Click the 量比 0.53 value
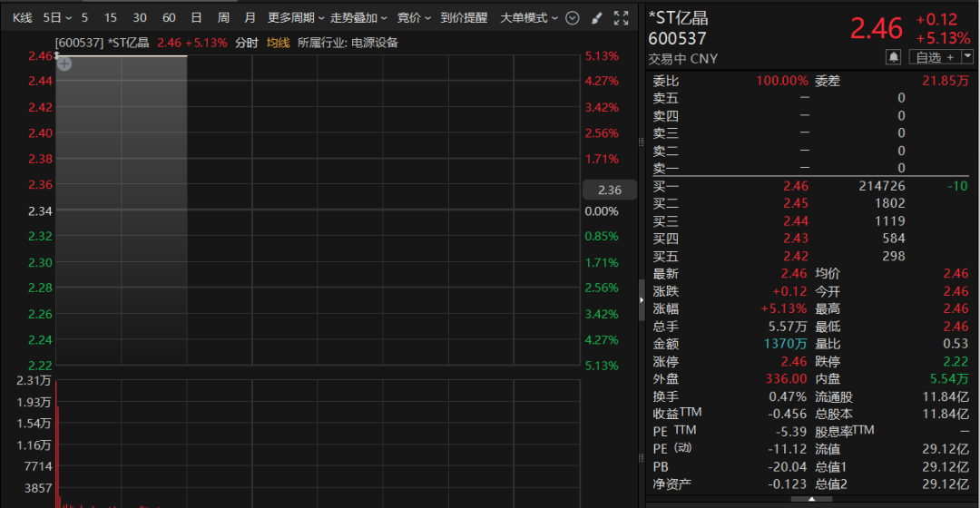The width and height of the screenshot is (980, 508). 955,344
